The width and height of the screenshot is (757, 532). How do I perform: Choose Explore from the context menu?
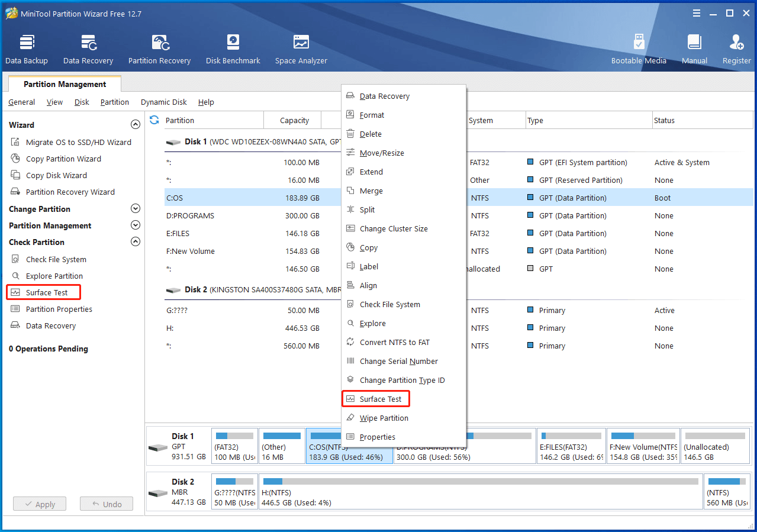coord(404,324)
